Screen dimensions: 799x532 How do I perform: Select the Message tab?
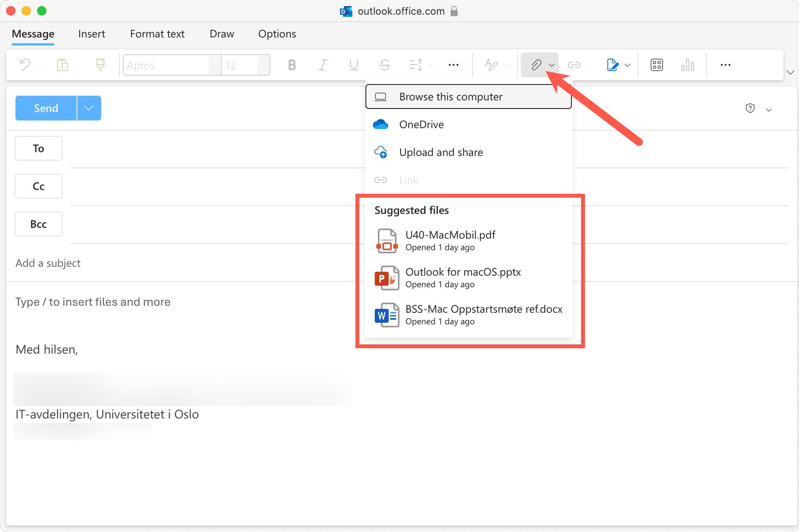coord(33,34)
